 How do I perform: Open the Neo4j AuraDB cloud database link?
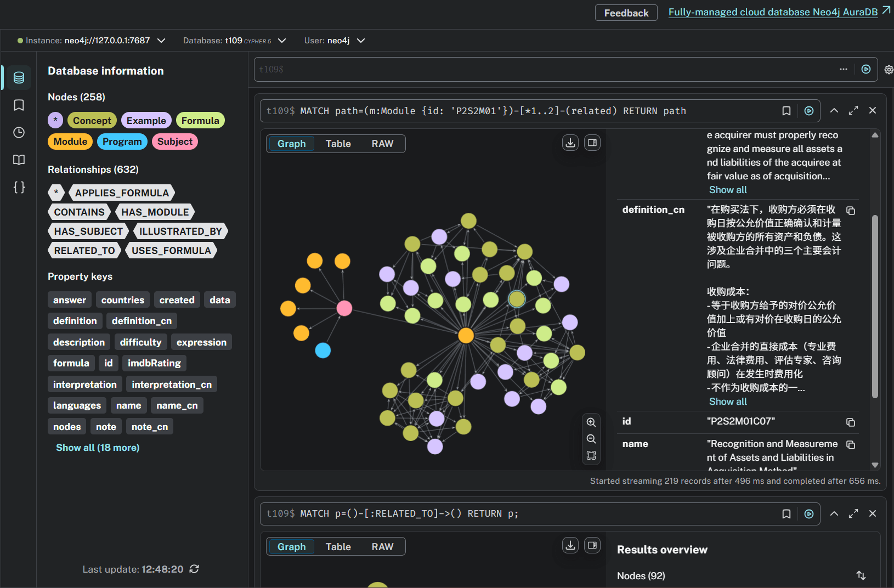tap(773, 12)
